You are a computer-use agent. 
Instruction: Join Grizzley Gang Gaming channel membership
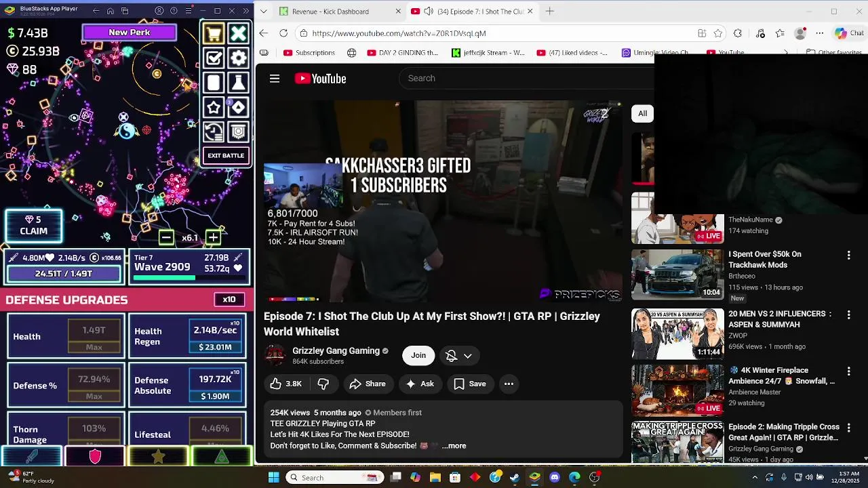418,355
